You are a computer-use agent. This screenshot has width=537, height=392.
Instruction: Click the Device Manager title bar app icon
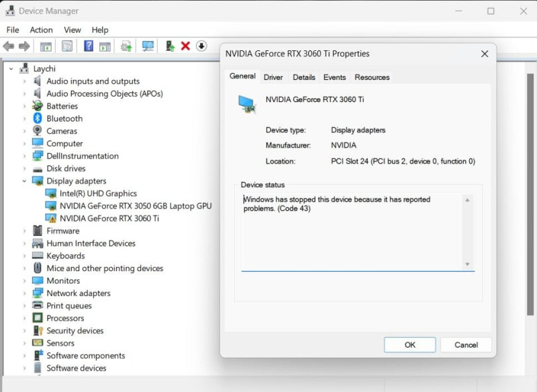[x=10, y=11]
